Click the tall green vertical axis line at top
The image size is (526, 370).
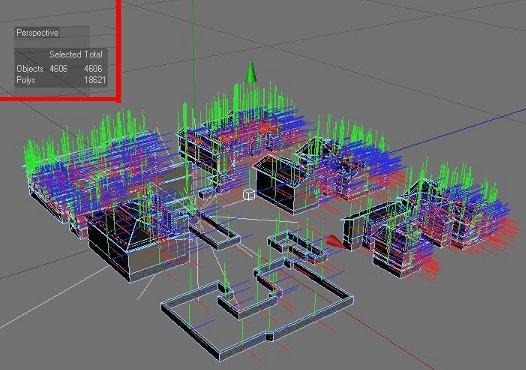pos(194,50)
